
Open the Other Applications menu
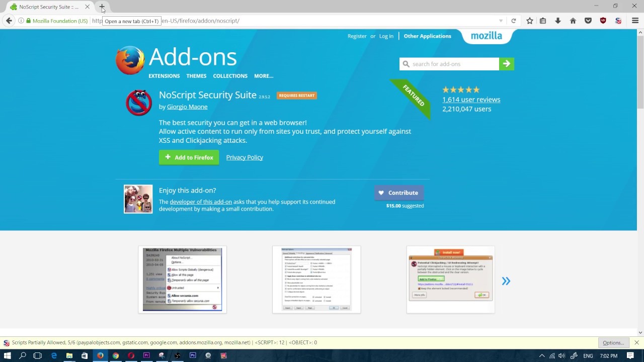click(428, 36)
